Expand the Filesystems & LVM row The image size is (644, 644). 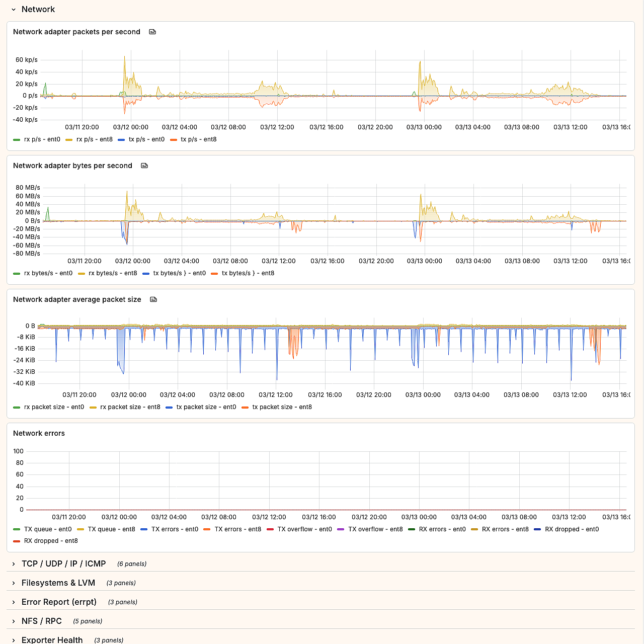click(14, 583)
